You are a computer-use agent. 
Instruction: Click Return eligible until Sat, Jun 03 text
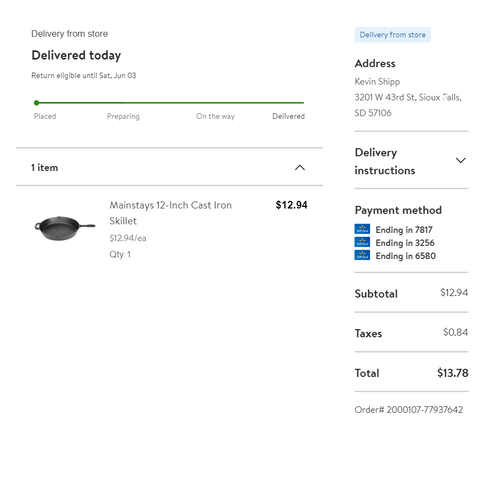84,75
